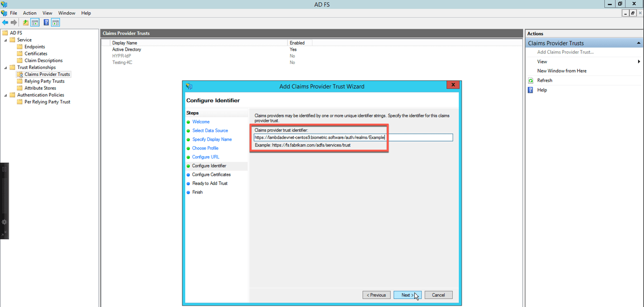Open the Action menu
The height and width of the screenshot is (307, 644).
point(29,13)
